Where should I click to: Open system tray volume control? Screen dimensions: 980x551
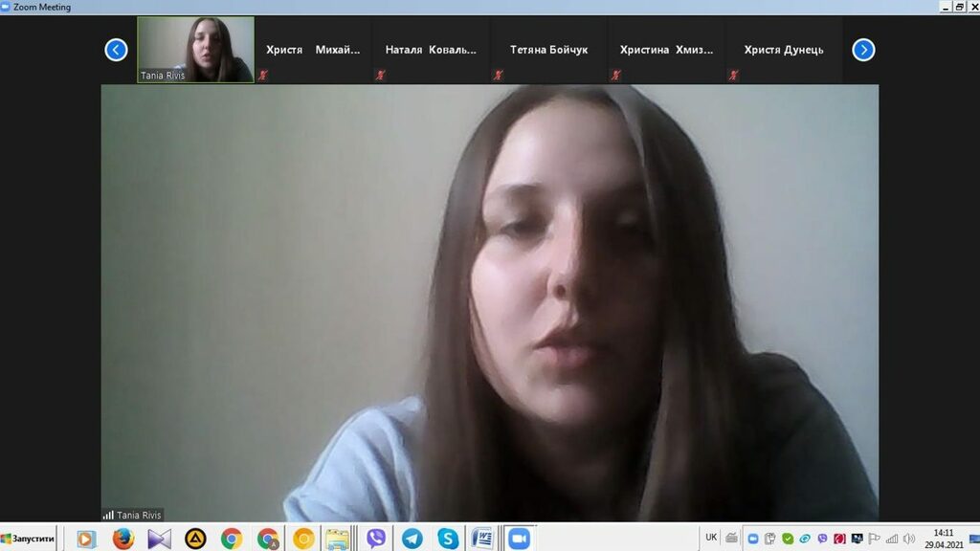click(x=908, y=539)
